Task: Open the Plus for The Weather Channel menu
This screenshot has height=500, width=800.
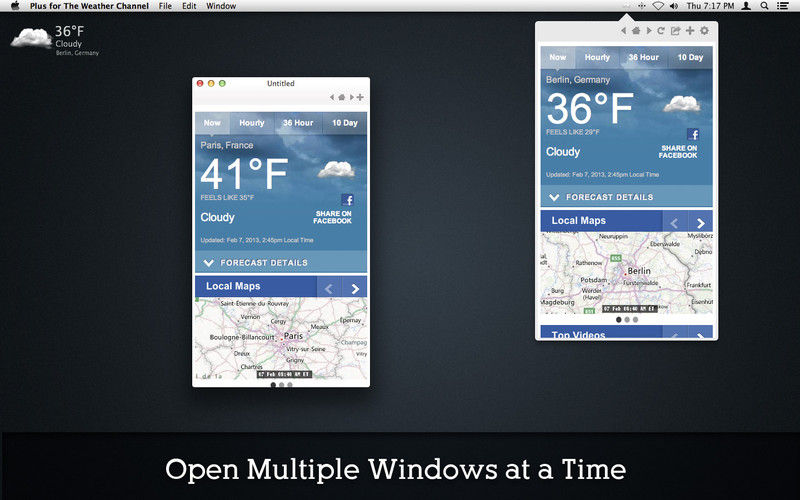Action: pyautogui.click(x=89, y=6)
